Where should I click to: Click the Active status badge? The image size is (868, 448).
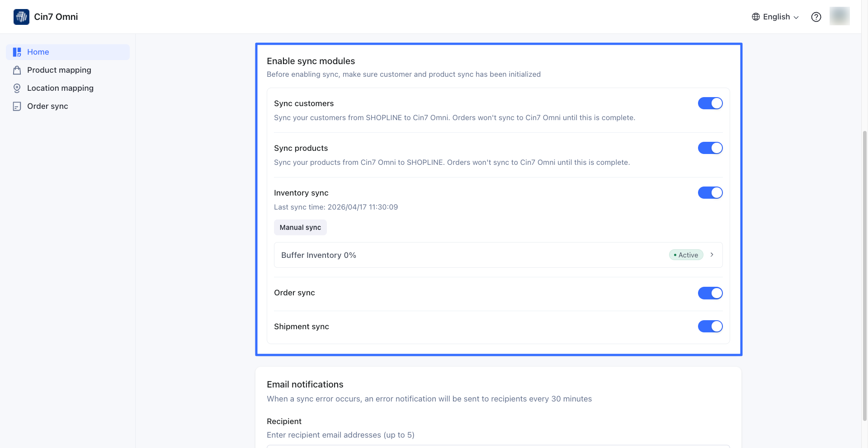click(686, 255)
